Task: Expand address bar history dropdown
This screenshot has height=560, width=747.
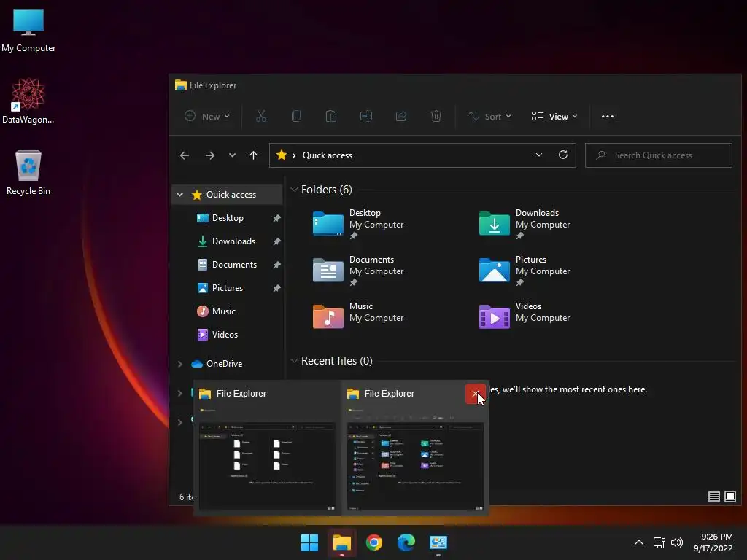Action: pos(539,155)
